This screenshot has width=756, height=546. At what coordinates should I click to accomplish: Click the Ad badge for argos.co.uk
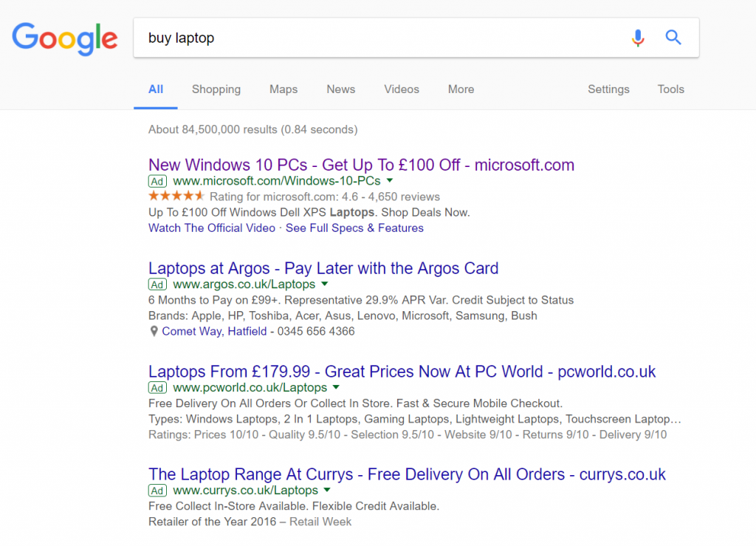(x=157, y=284)
